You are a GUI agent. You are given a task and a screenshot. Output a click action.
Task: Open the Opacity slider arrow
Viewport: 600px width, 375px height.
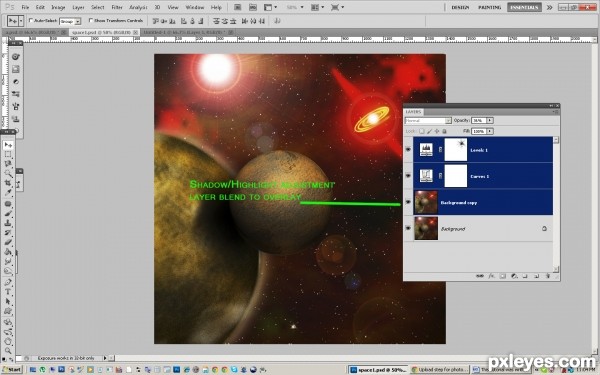click(x=490, y=121)
